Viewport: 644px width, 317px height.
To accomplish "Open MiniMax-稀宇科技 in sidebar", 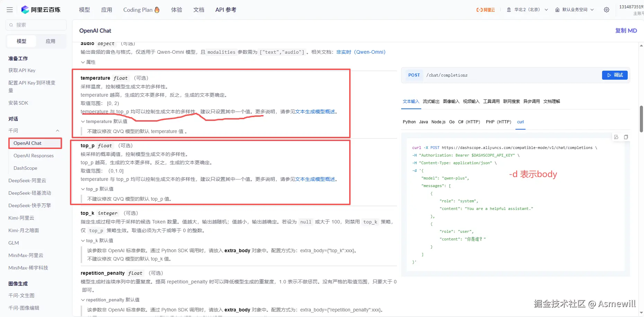I will point(28,268).
